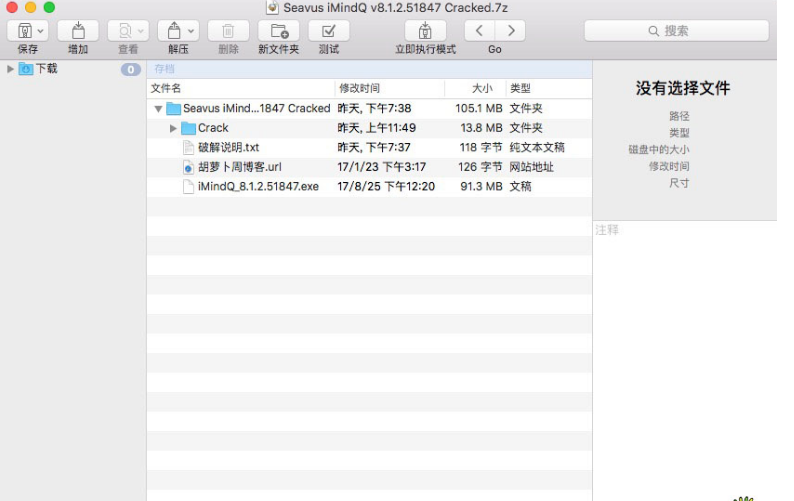Select the Crack folder icon
Viewport: 794px width, 501px height.
188,128
